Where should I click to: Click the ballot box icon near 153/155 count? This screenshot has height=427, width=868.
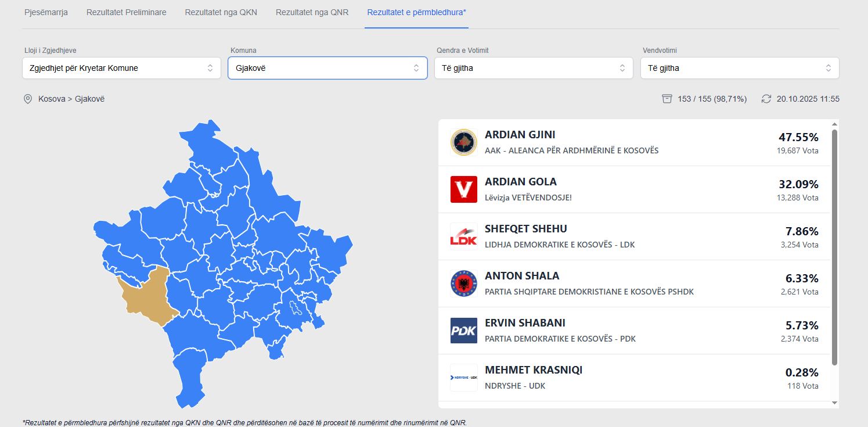[667, 99]
